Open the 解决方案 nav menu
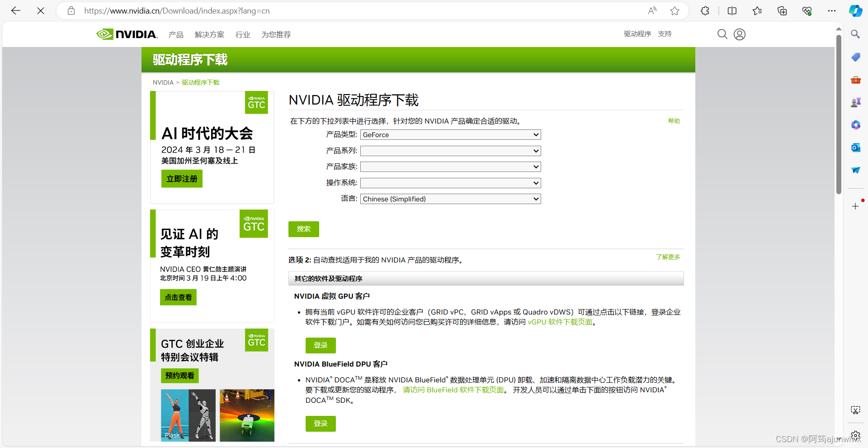This screenshot has height=448, width=868. pyautogui.click(x=209, y=35)
